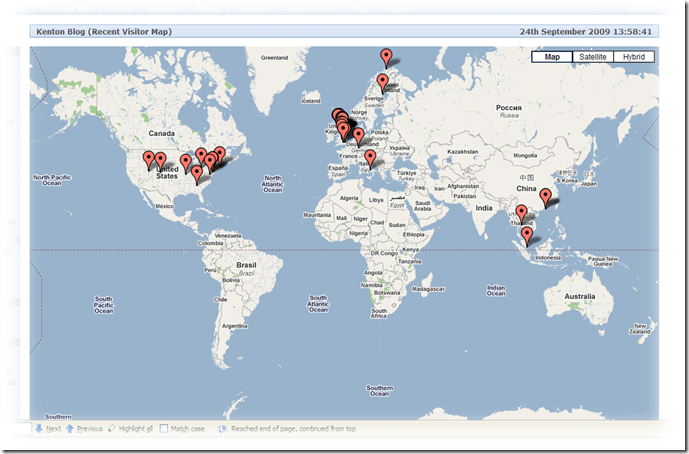Click the "North Atlantic Ocean" label
Screen dimensions: 689x454
click(273, 184)
